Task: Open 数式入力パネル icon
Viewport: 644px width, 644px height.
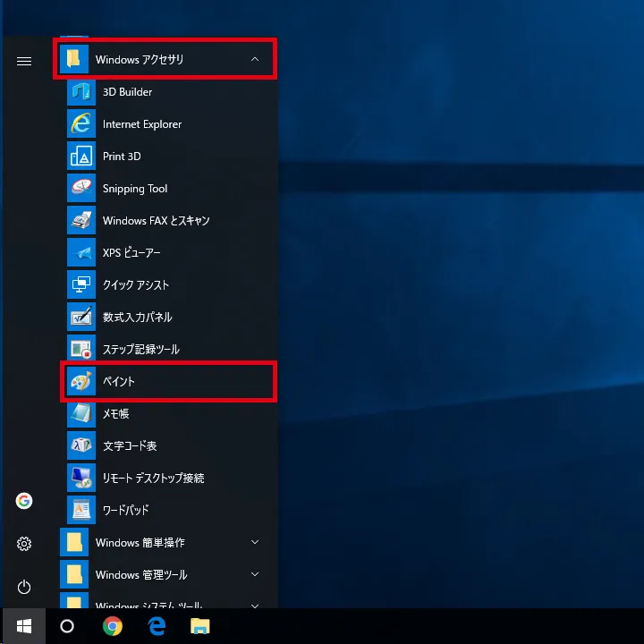Action: pyautogui.click(x=80, y=317)
